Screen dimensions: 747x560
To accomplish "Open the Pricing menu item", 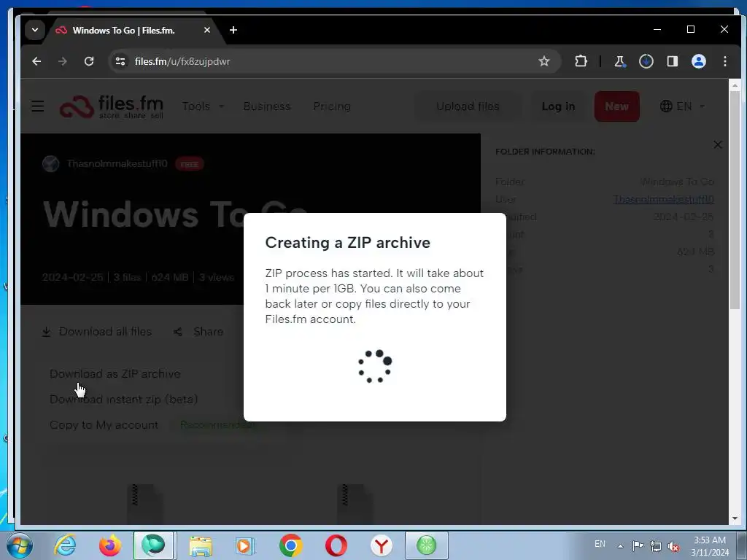I will (x=332, y=106).
